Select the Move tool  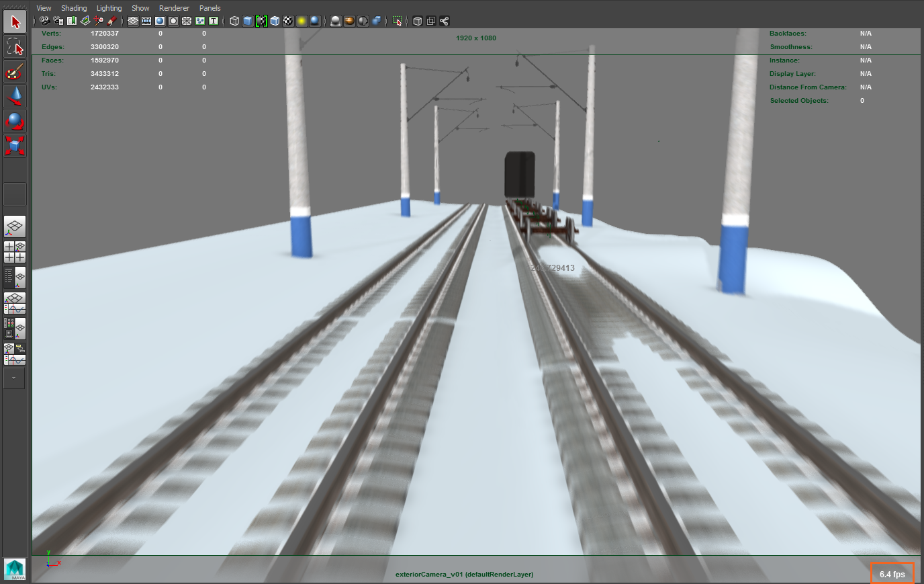pos(14,96)
